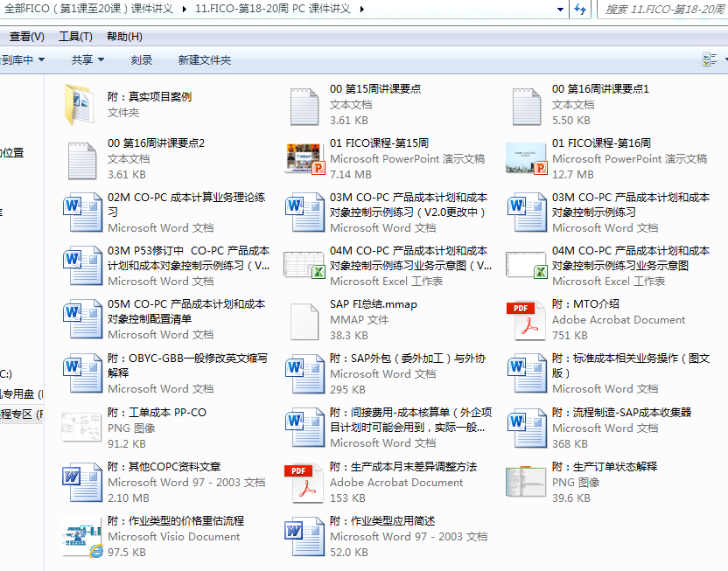This screenshot has width=728, height=571.
Task: Open the 01 FICO课程-第16周 PowerPoint icon
Action: click(527, 158)
